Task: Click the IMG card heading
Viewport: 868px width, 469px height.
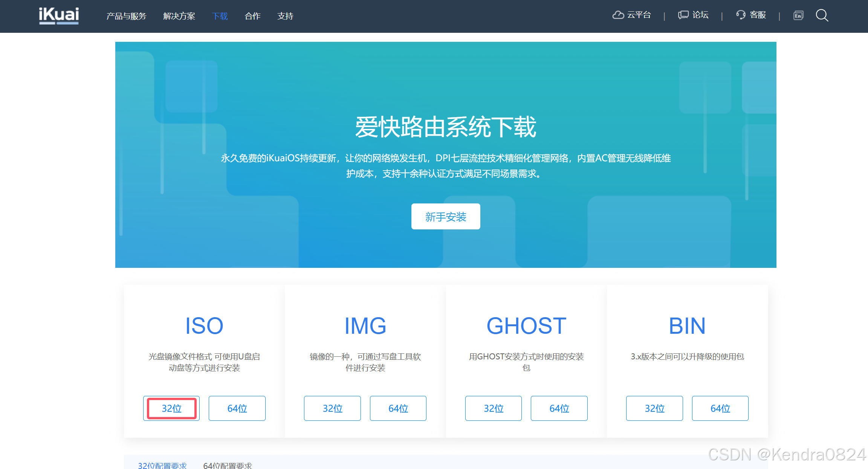Action: click(x=365, y=326)
